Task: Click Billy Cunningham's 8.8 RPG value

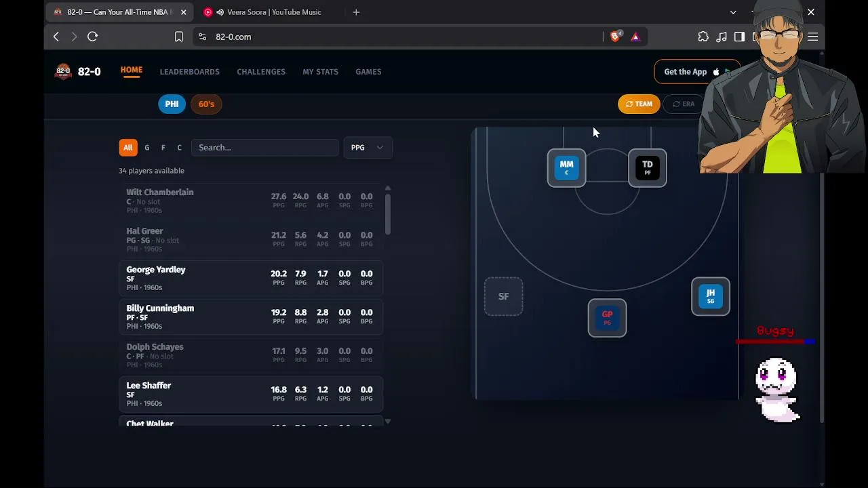Action: click(300, 312)
